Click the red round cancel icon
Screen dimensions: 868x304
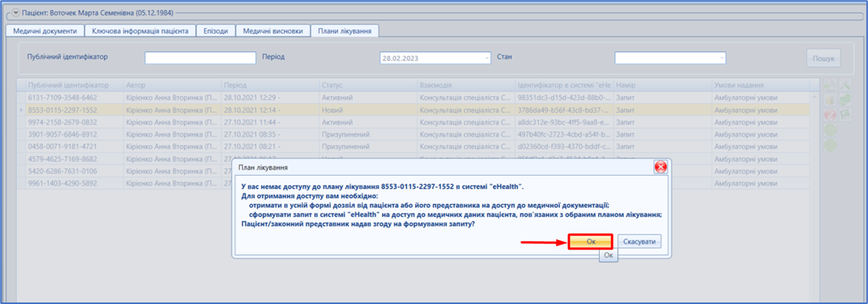tap(830, 115)
